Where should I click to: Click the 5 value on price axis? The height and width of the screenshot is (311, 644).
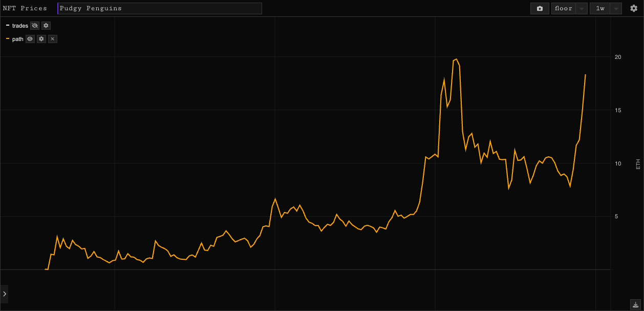[x=617, y=216]
